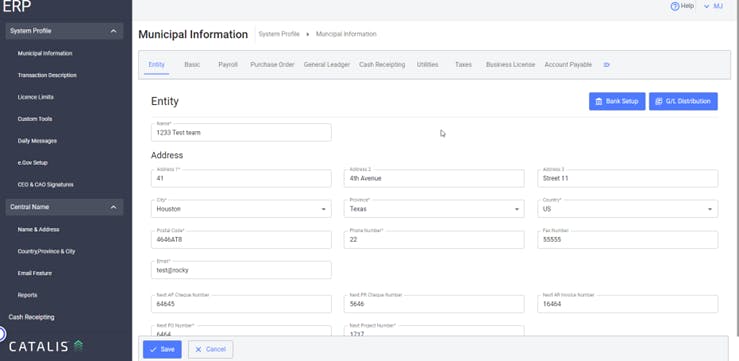Switch to the Basic tab
Screen dimensions: 739x361
coord(192,65)
